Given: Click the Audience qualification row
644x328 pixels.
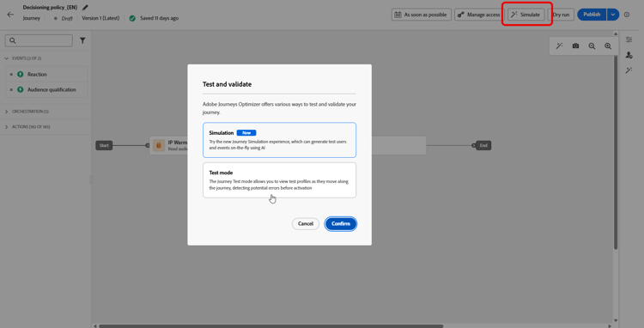Looking at the screenshot, I should pyautogui.click(x=46, y=89).
